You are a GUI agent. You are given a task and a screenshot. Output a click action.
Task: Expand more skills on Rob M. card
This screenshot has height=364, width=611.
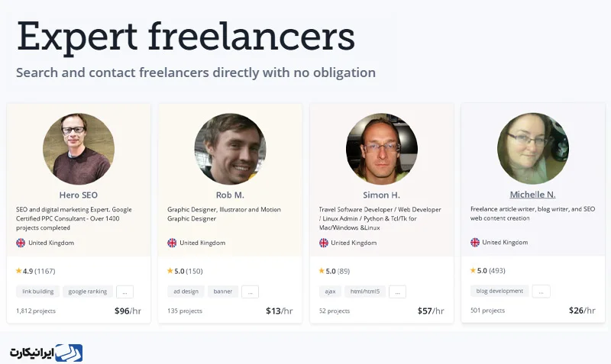(x=251, y=292)
